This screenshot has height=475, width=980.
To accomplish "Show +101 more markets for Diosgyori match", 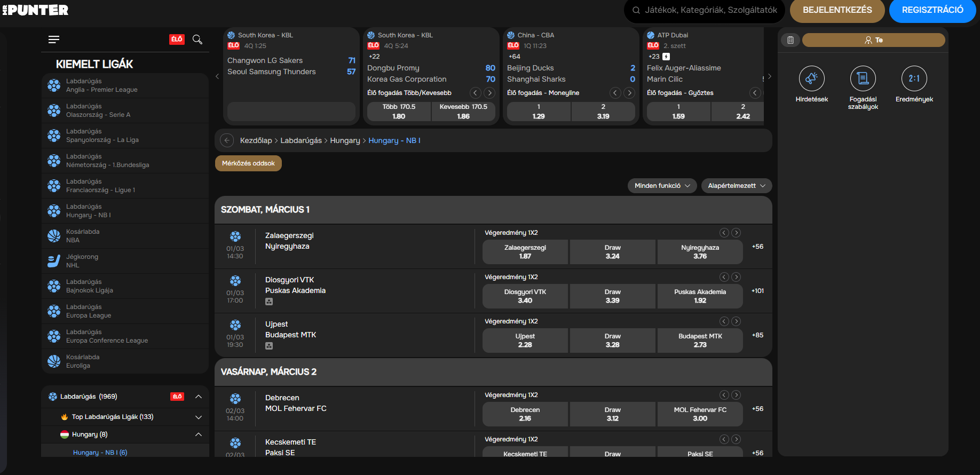I will coord(757,291).
